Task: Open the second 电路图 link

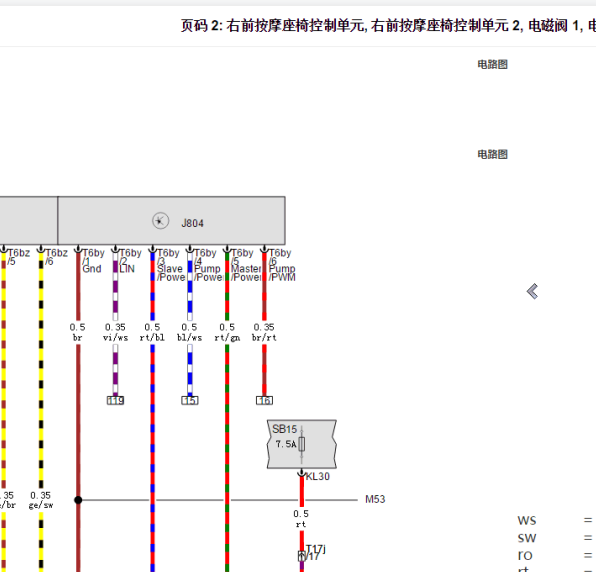Action: click(x=492, y=154)
